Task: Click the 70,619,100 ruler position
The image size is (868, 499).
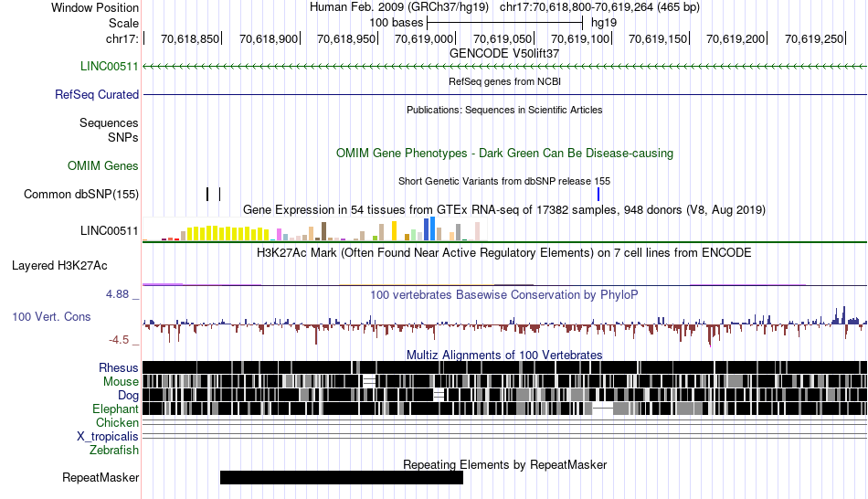Action: coord(580,38)
